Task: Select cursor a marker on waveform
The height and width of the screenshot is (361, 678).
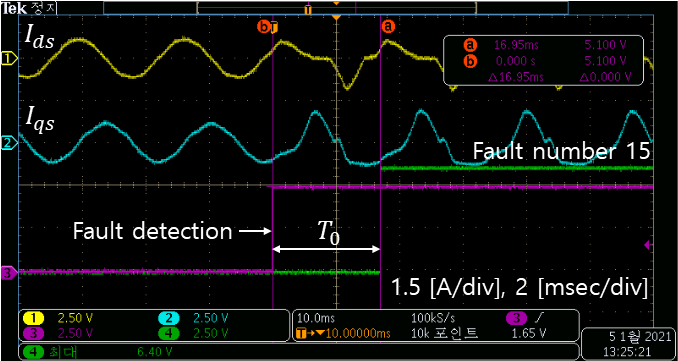Action: tap(387, 27)
